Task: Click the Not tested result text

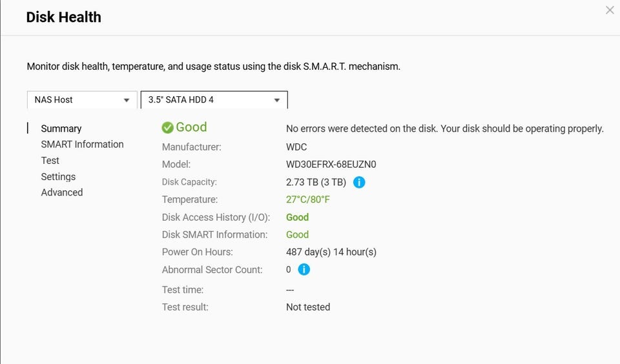Action: click(308, 307)
